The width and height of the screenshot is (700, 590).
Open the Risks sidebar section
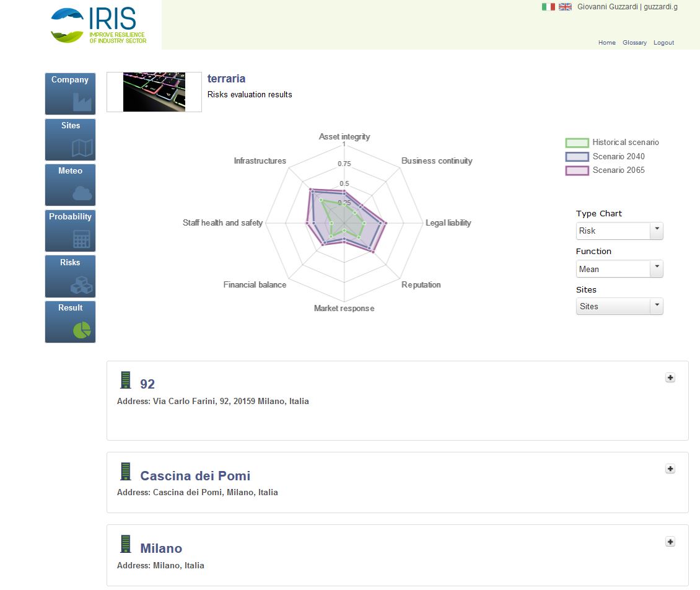pos(70,276)
